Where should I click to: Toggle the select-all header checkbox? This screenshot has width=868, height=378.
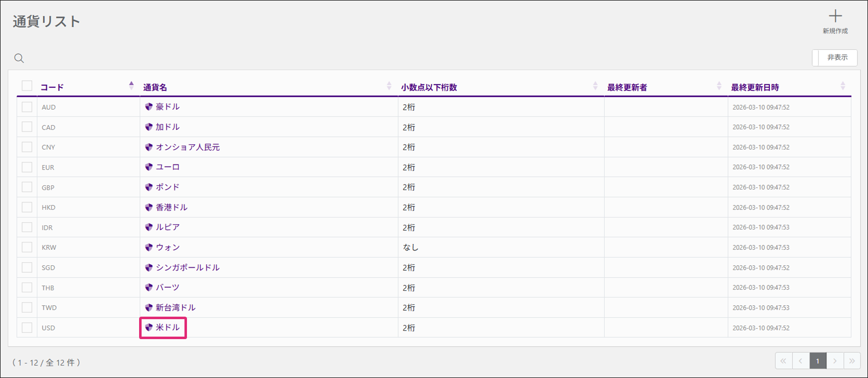27,86
